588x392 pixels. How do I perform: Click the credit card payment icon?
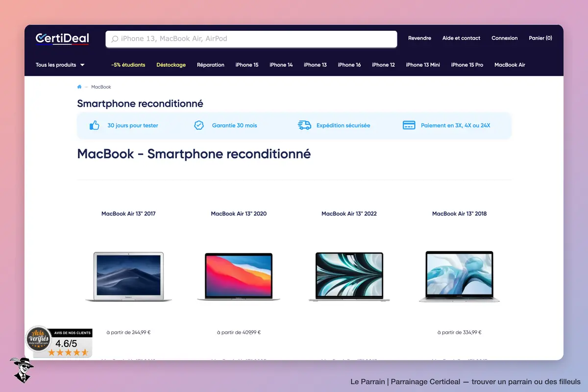coord(409,125)
